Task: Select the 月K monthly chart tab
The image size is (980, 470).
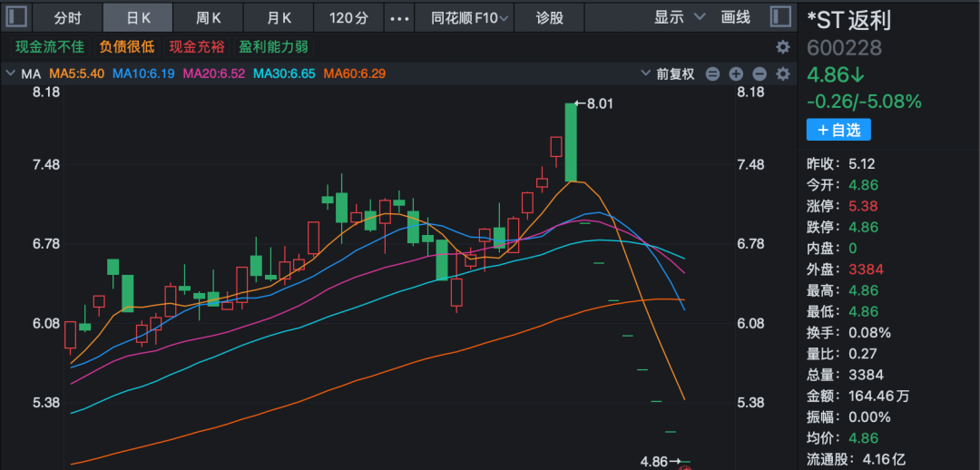Action: 279,17
